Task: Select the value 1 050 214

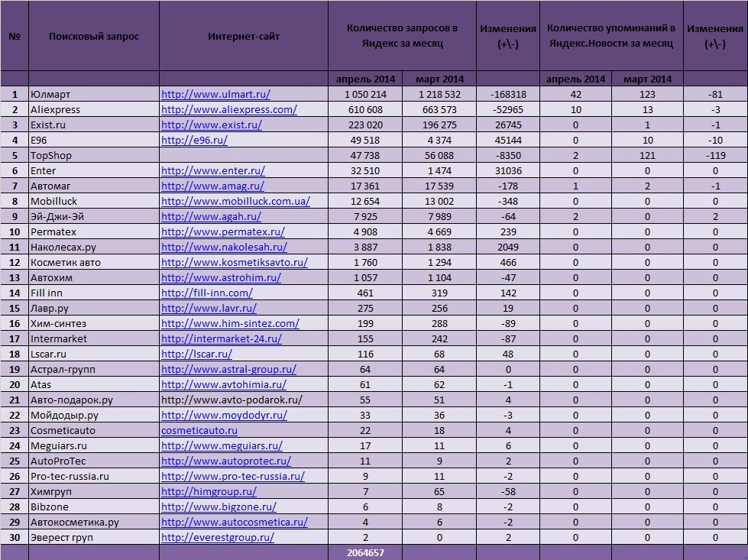Action: pos(365,95)
